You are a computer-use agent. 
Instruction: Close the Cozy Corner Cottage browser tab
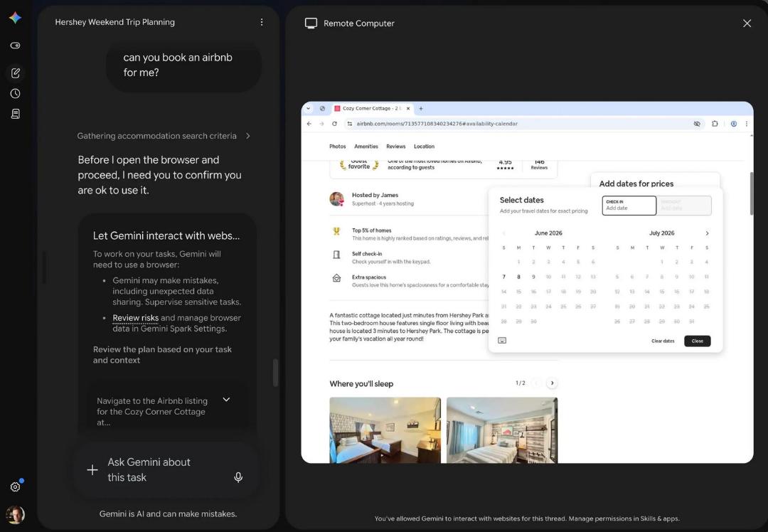pos(408,108)
